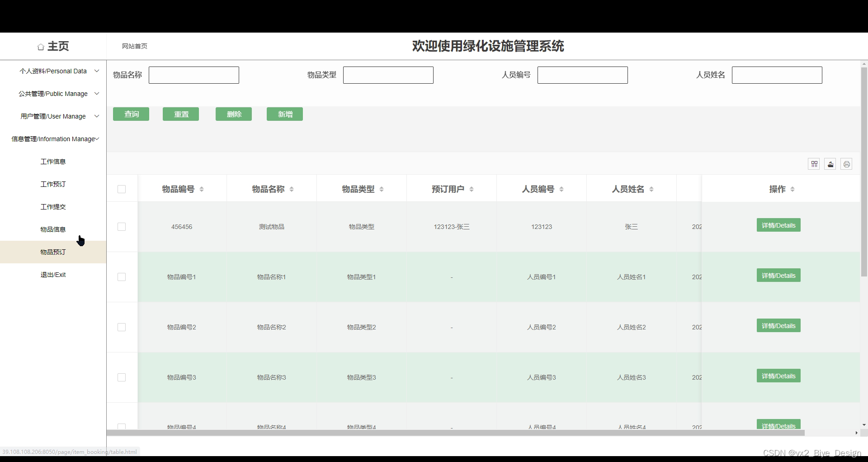Click cell 张三 in 人员姓名 column
Image resolution: width=868 pixels, height=462 pixels.
632,227
